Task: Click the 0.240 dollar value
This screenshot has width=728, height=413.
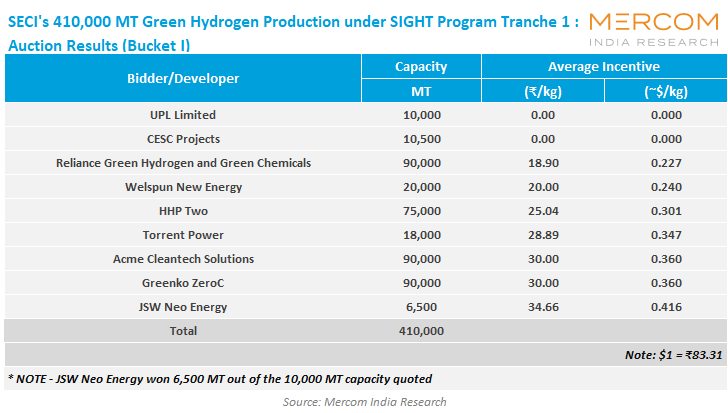Action: coord(666,187)
